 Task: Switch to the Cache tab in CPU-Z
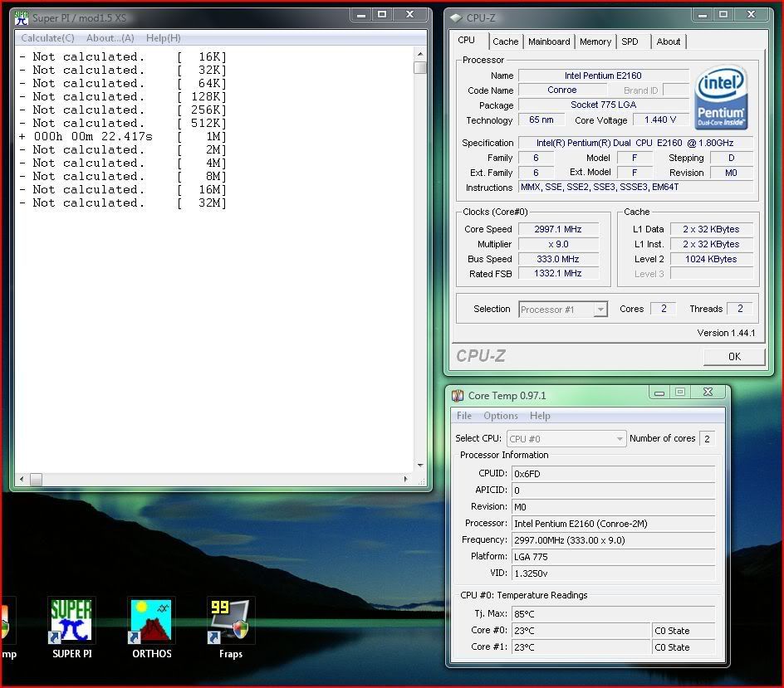click(506, 41)
